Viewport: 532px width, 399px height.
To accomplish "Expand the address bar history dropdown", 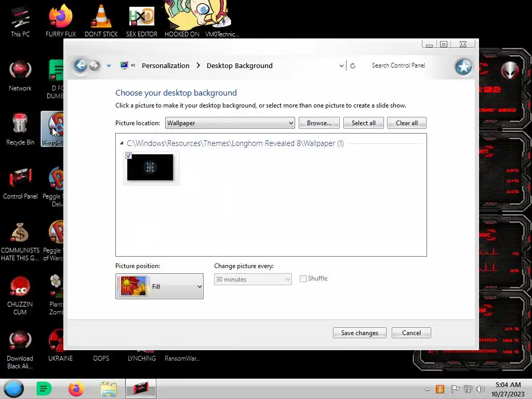I will tap(341, 66).
